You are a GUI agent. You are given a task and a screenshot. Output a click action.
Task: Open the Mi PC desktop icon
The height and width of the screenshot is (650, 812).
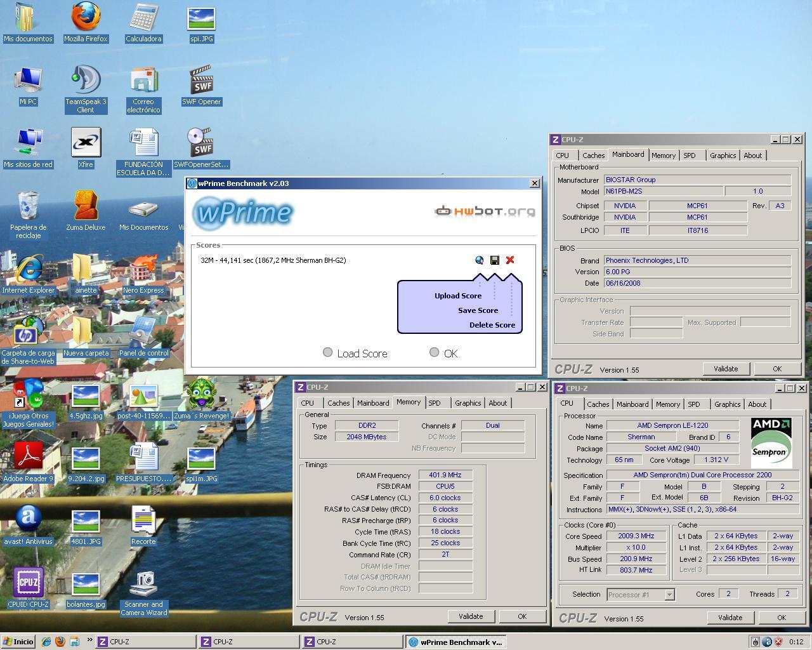[x=28, y=86]
